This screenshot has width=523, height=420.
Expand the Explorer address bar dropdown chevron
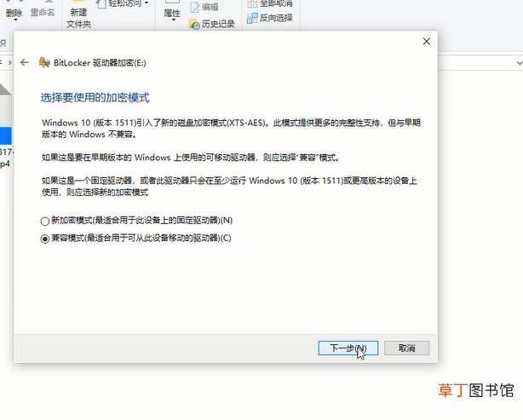point(519,63)
